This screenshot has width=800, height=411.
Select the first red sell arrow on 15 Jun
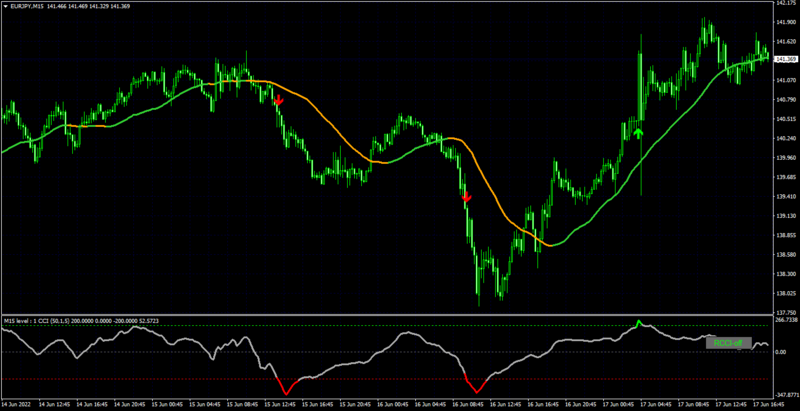pyautogui.click(x=279, y=100)
